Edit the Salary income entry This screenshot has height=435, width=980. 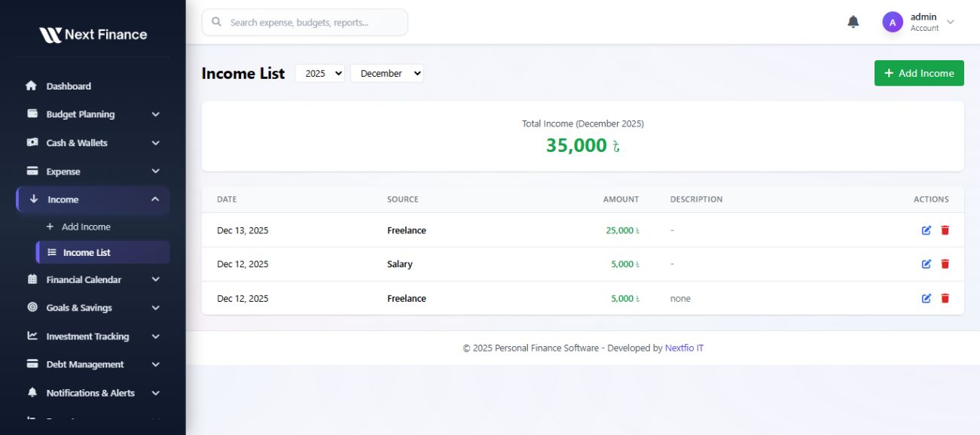(x=927, y=264)
